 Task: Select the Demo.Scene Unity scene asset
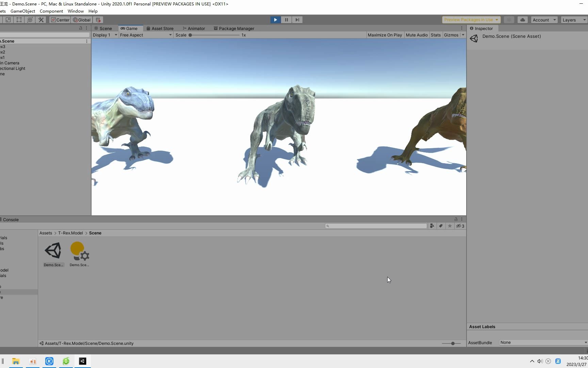53,254
